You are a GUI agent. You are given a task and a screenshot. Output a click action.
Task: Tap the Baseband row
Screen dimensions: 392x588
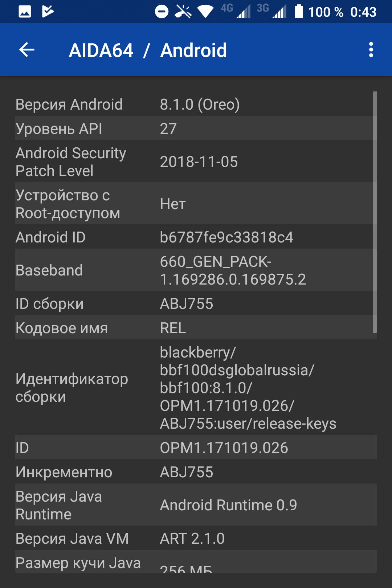click(196, 270)
